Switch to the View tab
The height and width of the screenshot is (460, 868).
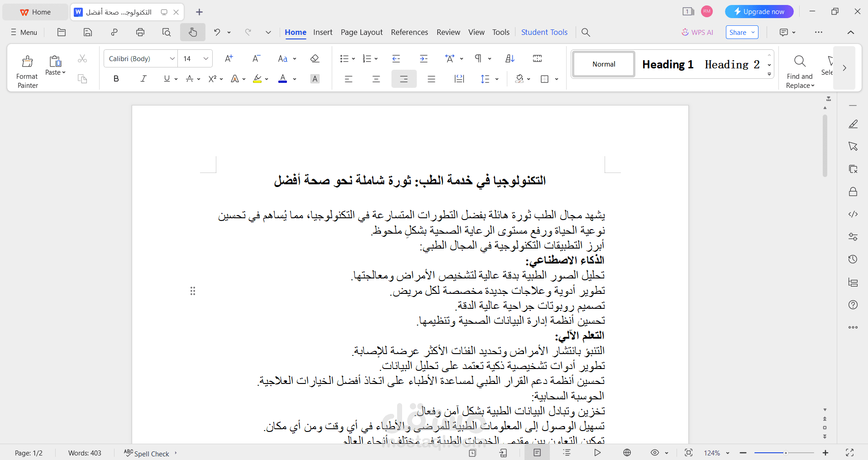click(476, 32)
